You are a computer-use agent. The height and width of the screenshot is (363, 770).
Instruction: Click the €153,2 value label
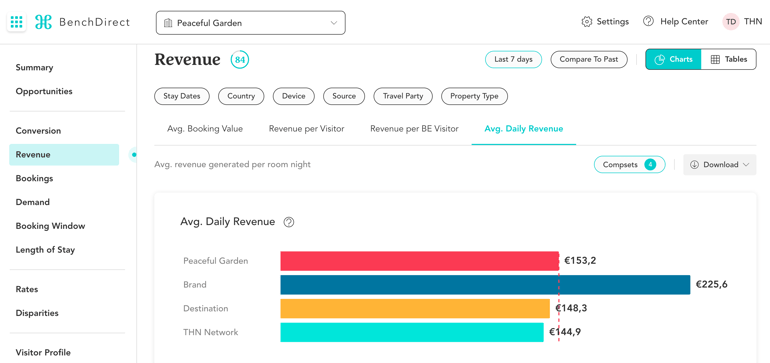(580, 261)
